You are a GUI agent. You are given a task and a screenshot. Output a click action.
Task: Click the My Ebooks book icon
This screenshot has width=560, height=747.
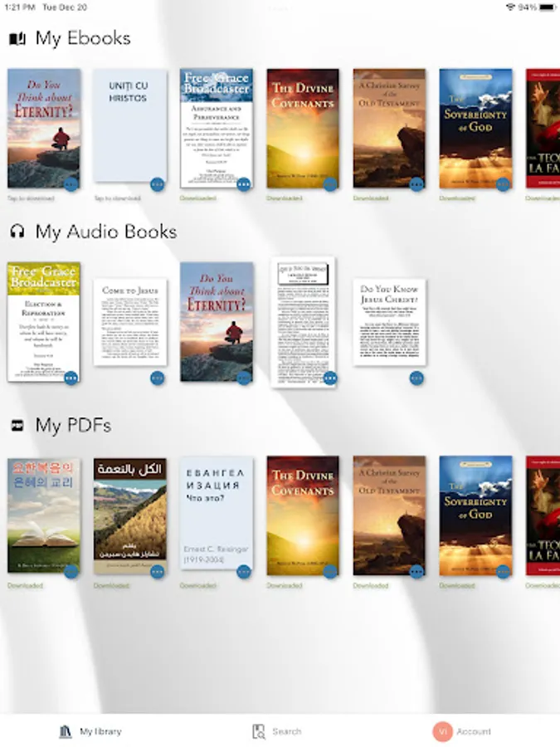coord(17,38)
